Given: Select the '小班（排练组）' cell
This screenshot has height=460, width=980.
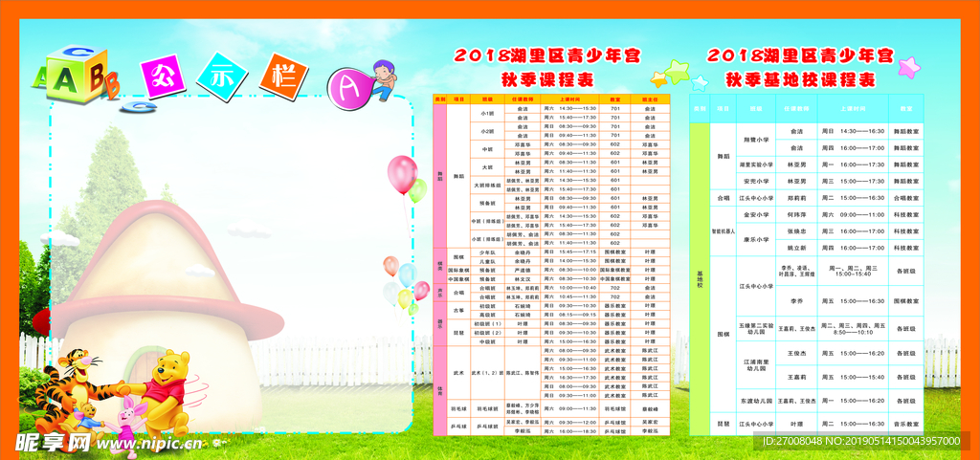Looking at the screenshot, I should coord(487,239).
